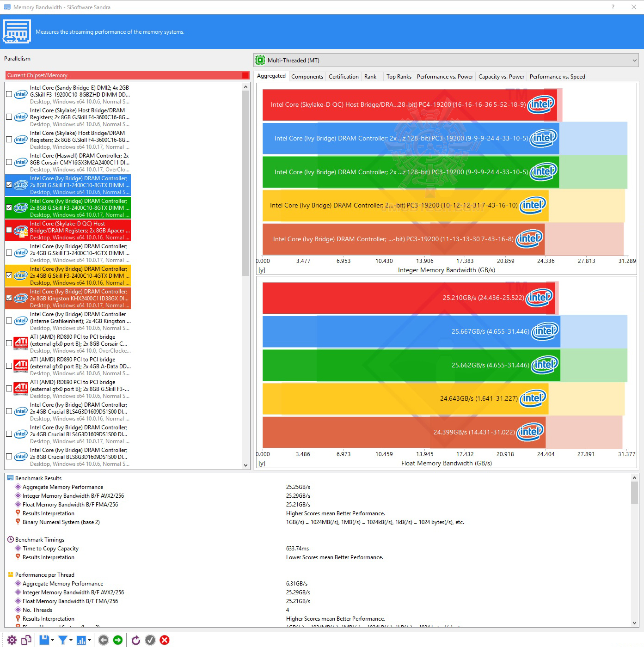Click the Memory Bandwidth module icon in header
The width and height of the screenshot is (644, 647).
tap(17, 31)
